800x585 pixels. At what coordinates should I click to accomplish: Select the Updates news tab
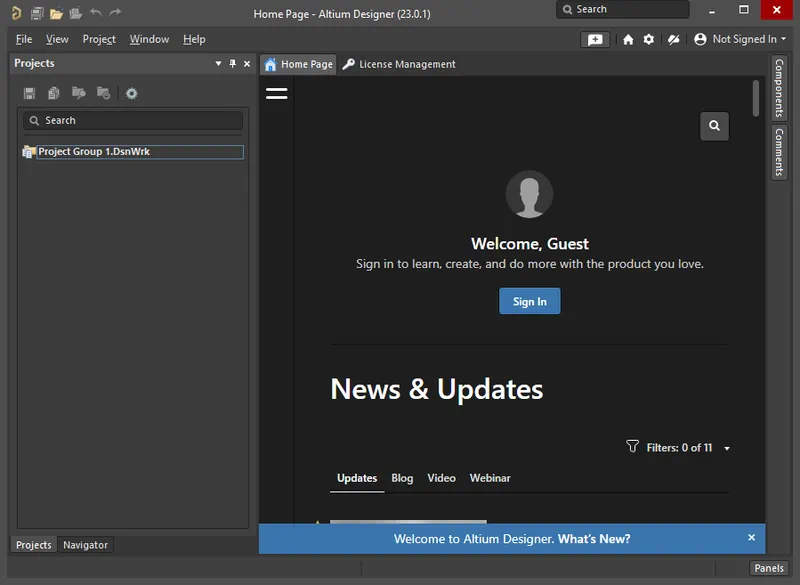[x=357, y=478]
